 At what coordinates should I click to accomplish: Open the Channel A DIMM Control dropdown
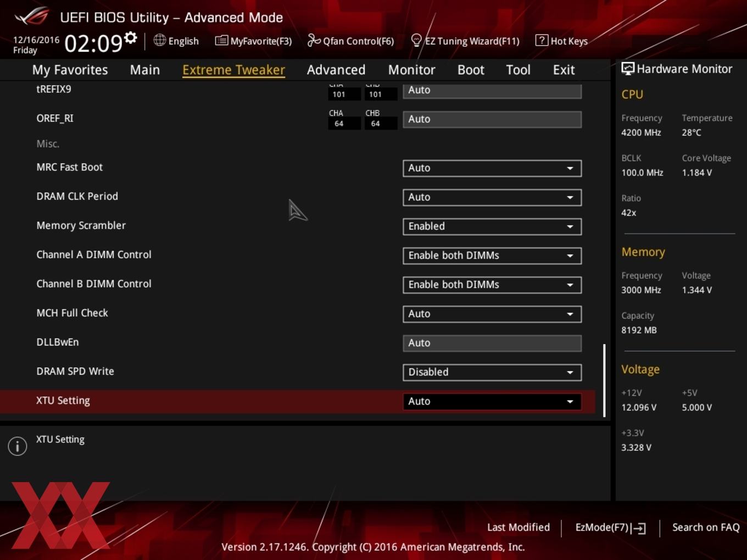click(x=492, y=255)
